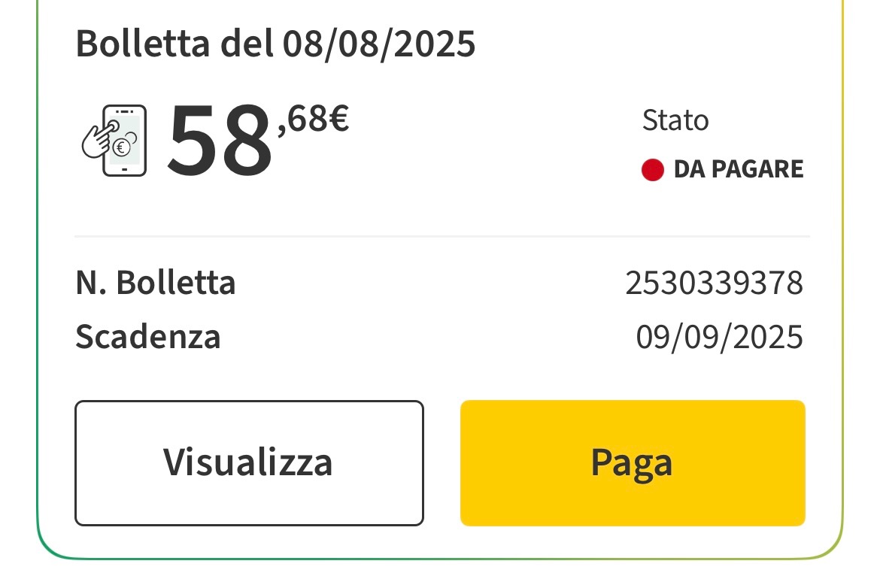Pay the bill using the yellow Paga button

coord(633,463)
